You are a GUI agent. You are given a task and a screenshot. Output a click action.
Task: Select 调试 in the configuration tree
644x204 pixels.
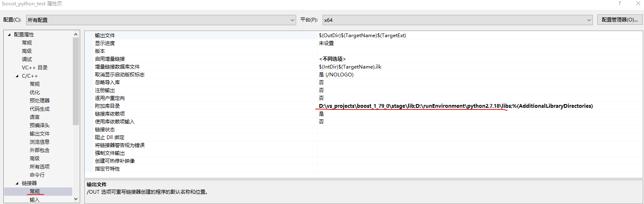pyautogui.click(x=27, y=59)
